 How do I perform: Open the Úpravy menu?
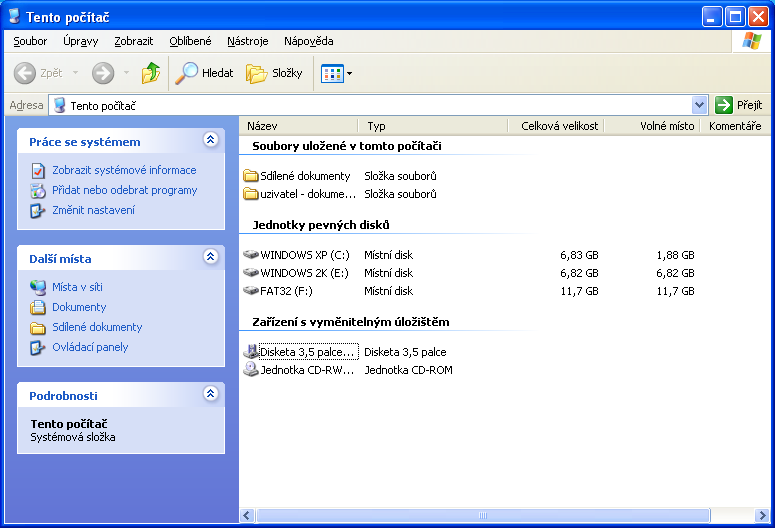click(x=81, y=41)
